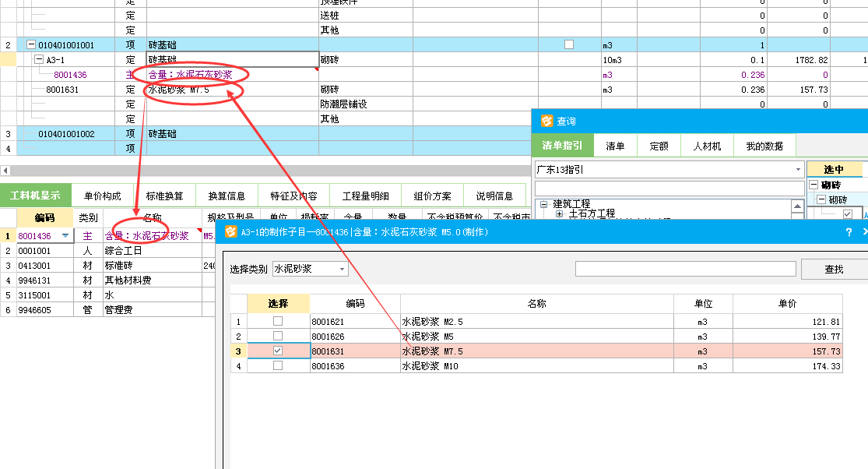Viewport: 868px width, 469px height.
Task: Toggle the checked box under the 砌砖 tree
Action: click(848, 214)
